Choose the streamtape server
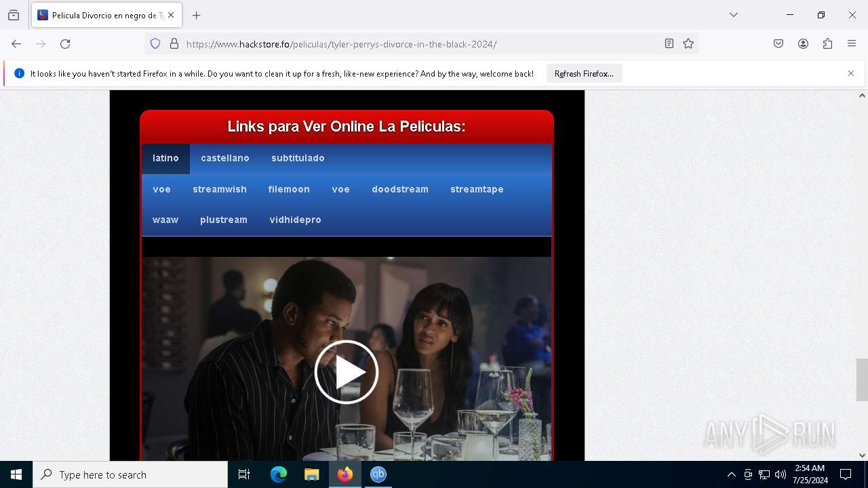This screenshot has height=488, width=868. point(477,189)
